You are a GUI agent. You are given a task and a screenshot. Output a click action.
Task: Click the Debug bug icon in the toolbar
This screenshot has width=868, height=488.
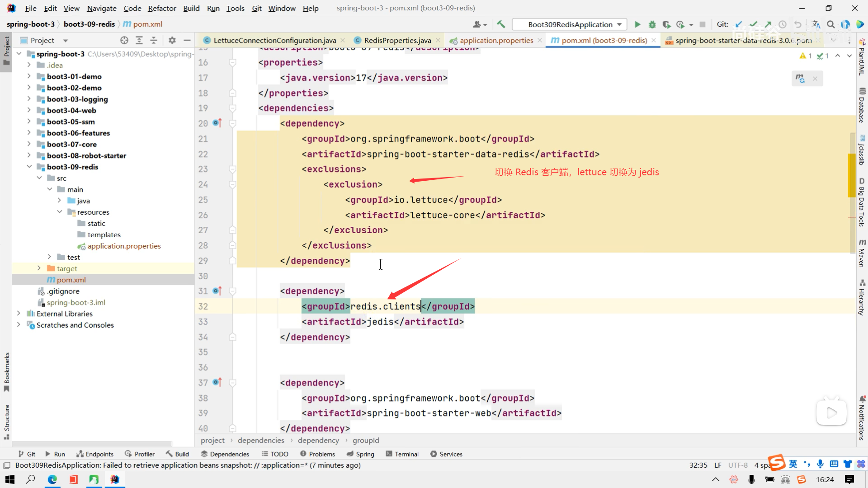pos(652,24)
